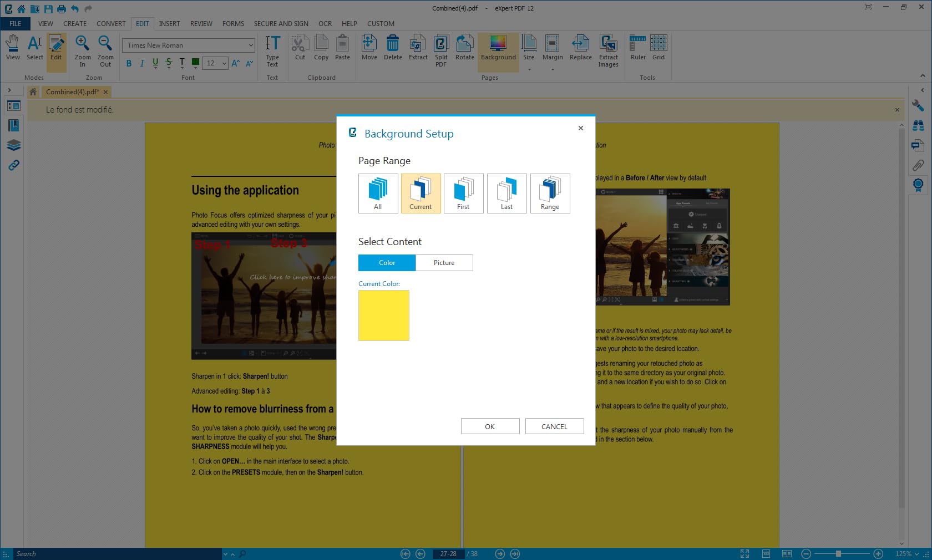
Task: Switch to the SECURE AND SIGN tab
Action: pos(281,24)
